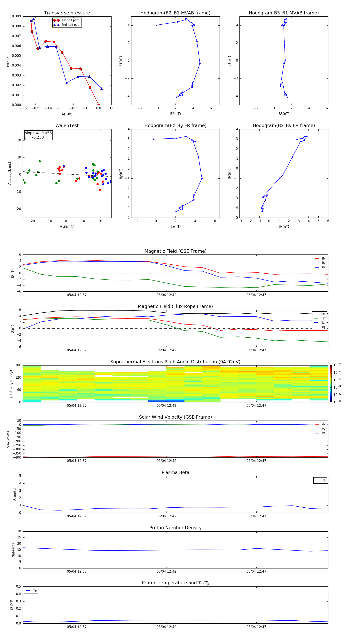Screen dimensions: 351x644
Task: Click the 'Tp' legend entry in temperature panel
Action: (31, 591)
